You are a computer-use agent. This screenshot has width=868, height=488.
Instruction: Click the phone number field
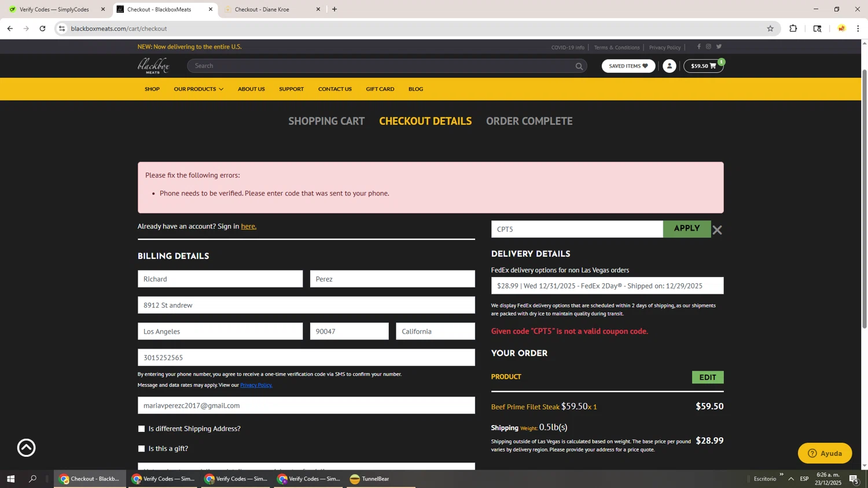[x=306, y=357]
